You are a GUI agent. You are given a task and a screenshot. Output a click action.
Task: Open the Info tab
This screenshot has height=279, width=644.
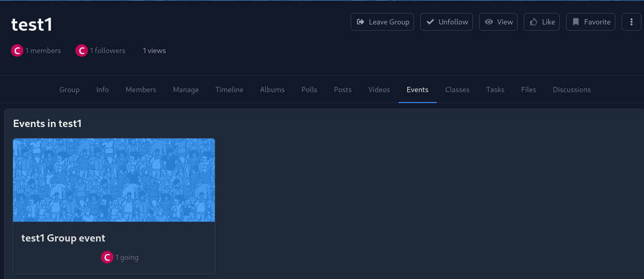coord(102,90)
